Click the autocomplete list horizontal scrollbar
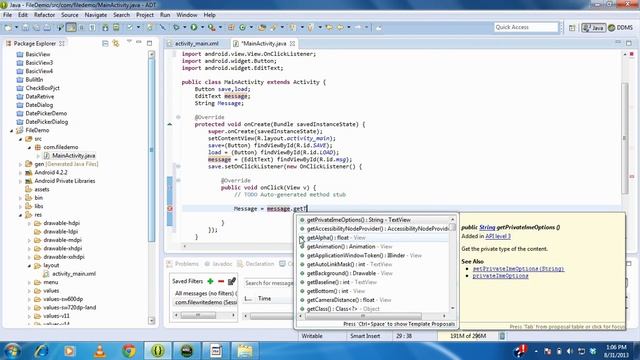 click(x=363, y=316)
